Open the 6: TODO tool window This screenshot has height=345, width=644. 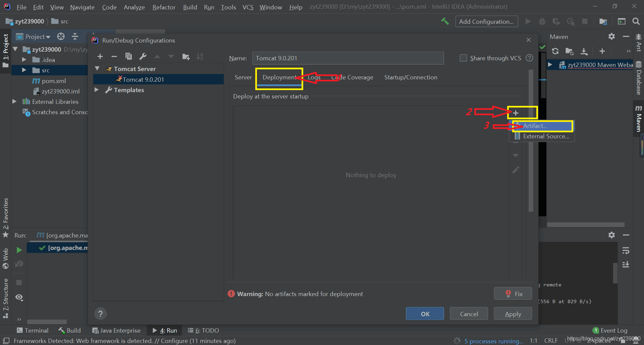(x=203, y=331)
